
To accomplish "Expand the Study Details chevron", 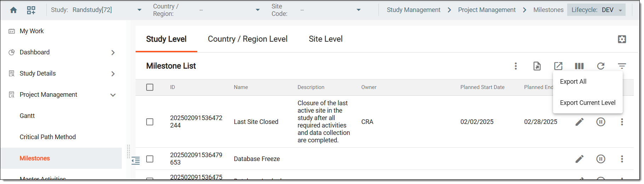I will coord(113,73).
